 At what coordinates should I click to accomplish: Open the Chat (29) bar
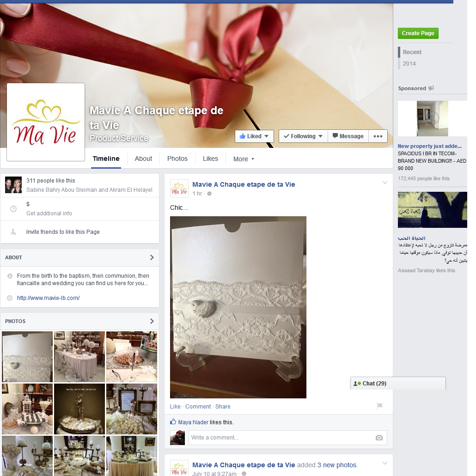pyautogui.click(x=398, y=384)
